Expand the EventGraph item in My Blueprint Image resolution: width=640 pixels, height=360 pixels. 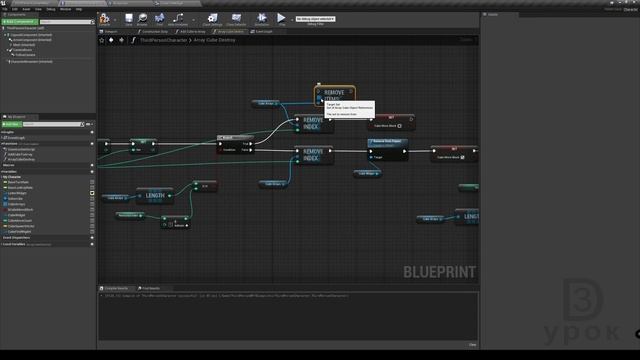coord(2,138)
